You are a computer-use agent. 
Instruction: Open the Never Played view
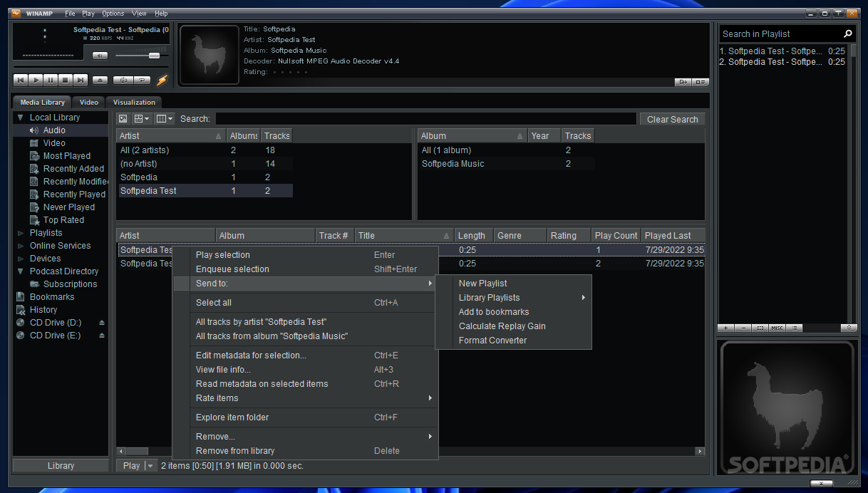(69, 207)
